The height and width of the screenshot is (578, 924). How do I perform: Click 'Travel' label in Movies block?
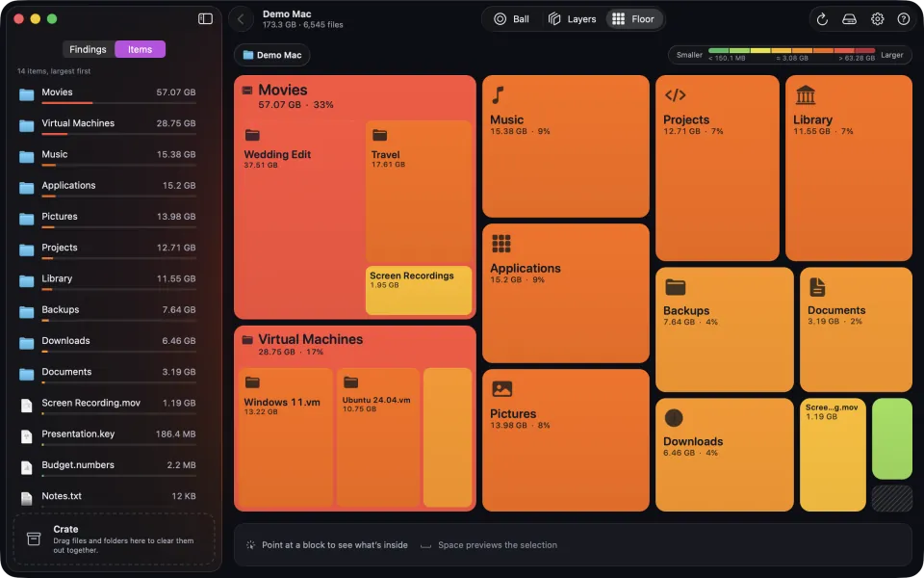coord(385,154)
